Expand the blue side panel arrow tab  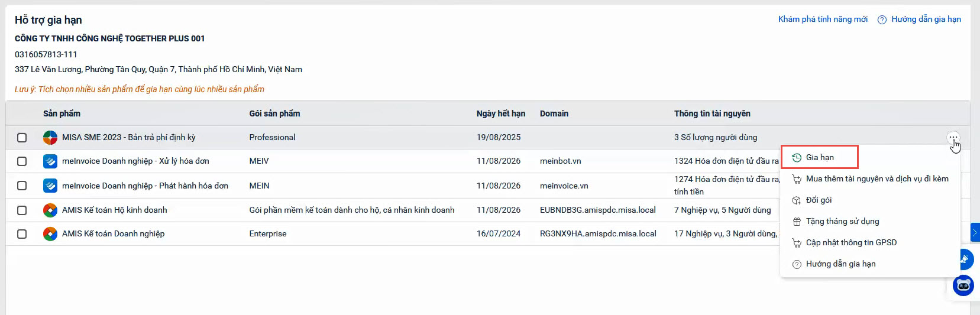(975, 232)
